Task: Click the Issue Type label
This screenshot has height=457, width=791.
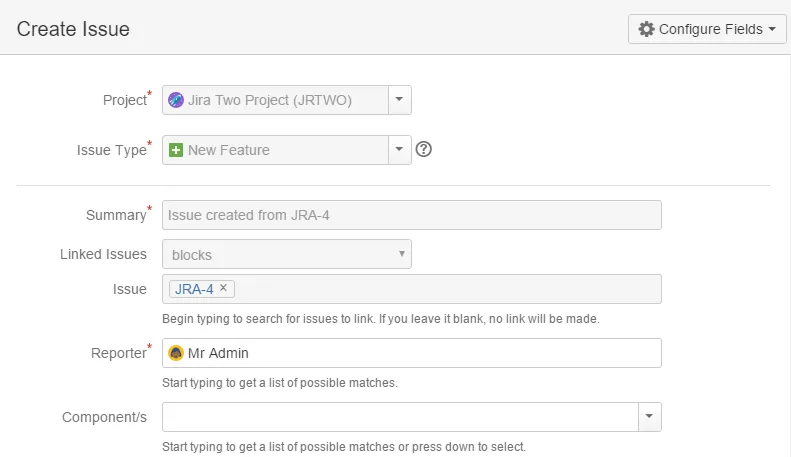Action: (x=111, y=150)
